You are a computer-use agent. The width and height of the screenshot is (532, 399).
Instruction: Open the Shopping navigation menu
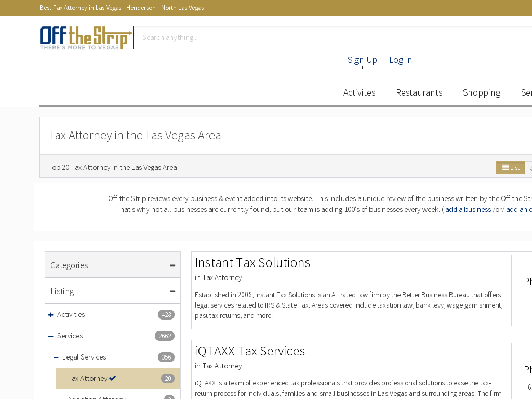(481, 92)
